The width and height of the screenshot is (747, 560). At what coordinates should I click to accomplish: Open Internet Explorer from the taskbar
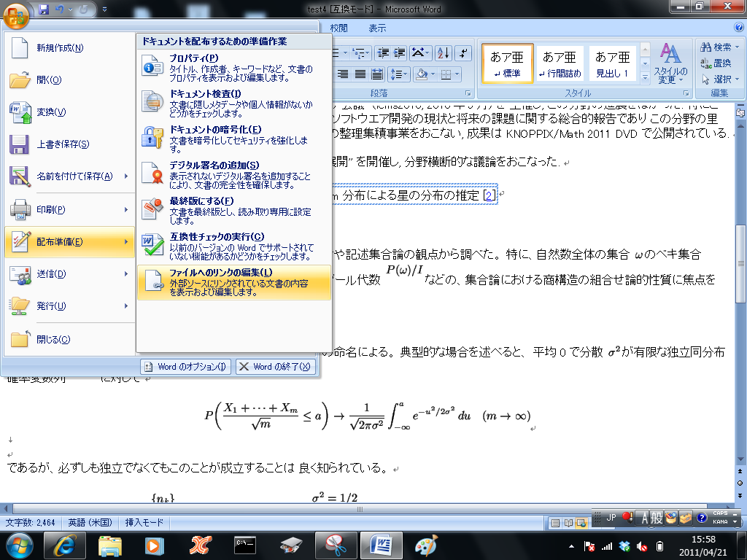coord(65,545)
